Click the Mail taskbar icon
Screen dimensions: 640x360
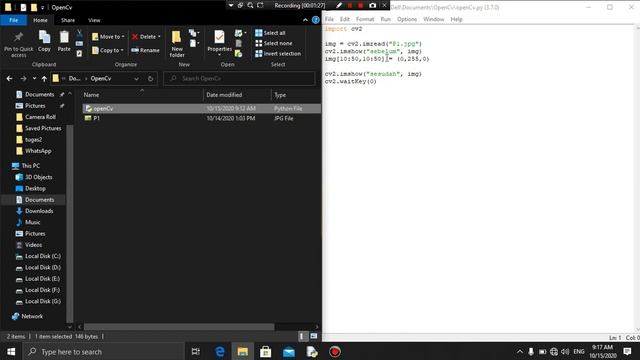(289, 351)
